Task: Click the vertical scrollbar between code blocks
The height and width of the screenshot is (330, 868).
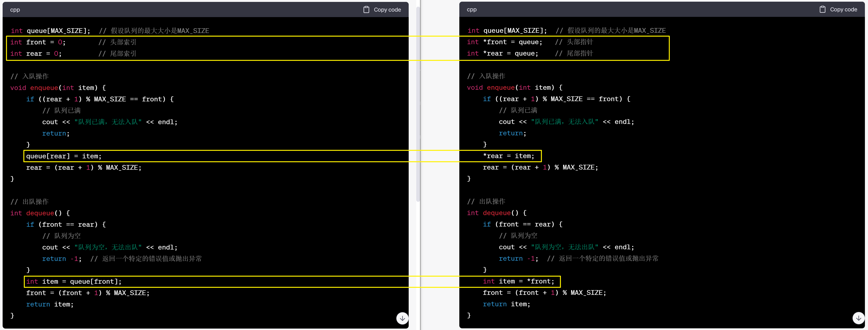Action: coord(418,104)
